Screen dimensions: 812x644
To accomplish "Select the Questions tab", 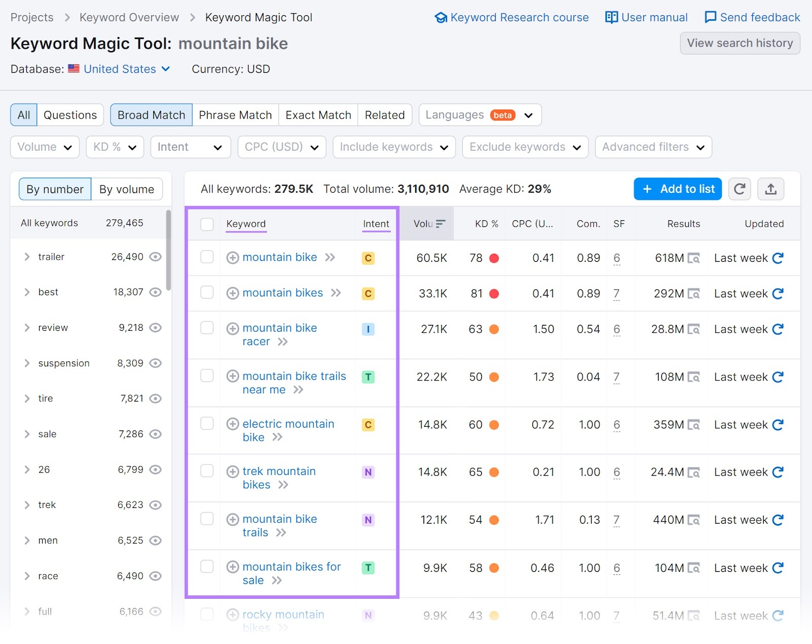I will (70, 115).
